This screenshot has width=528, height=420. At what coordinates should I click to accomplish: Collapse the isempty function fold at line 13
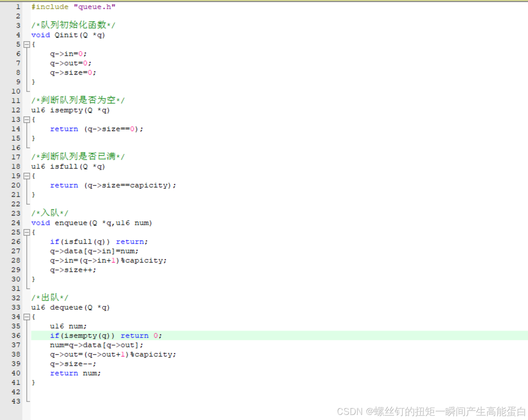(x=27, y=120)
